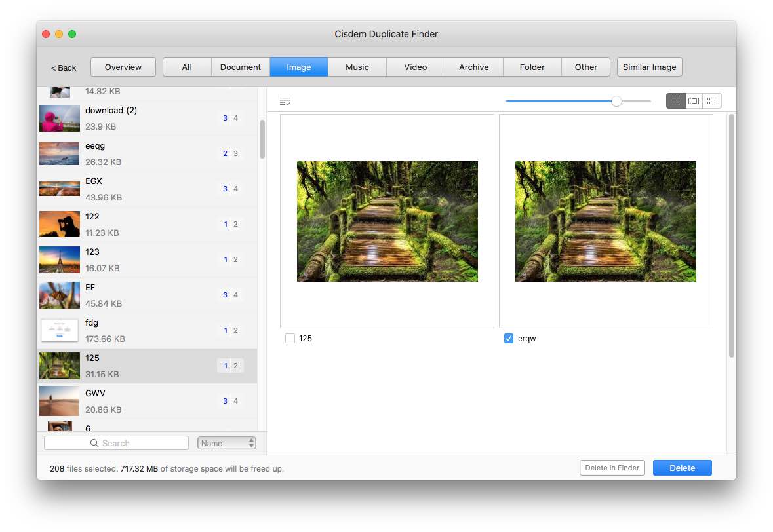The image size is (773, 532).
Task: Select the GWV file row
Action: (x=147, y=402)
